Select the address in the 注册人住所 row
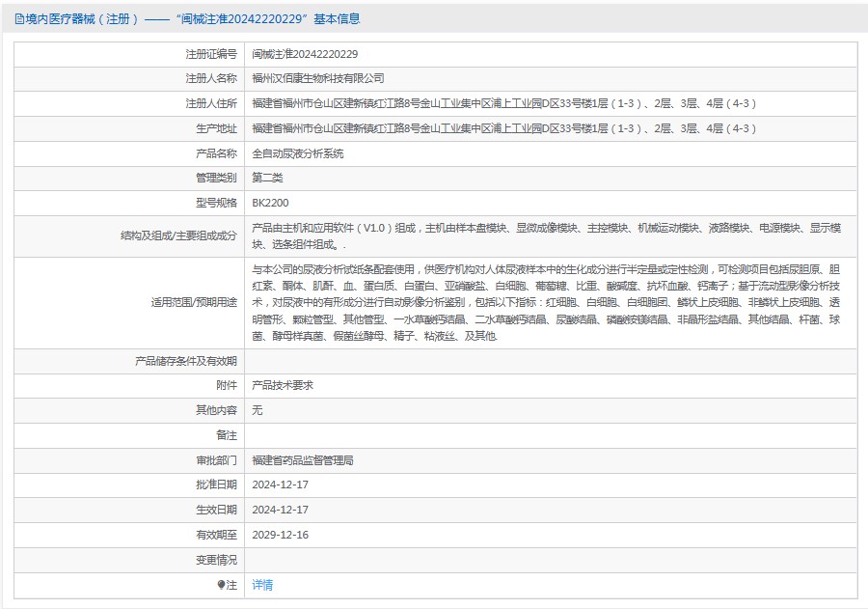Viewport: 868px width, 609px height. (503, 103)
